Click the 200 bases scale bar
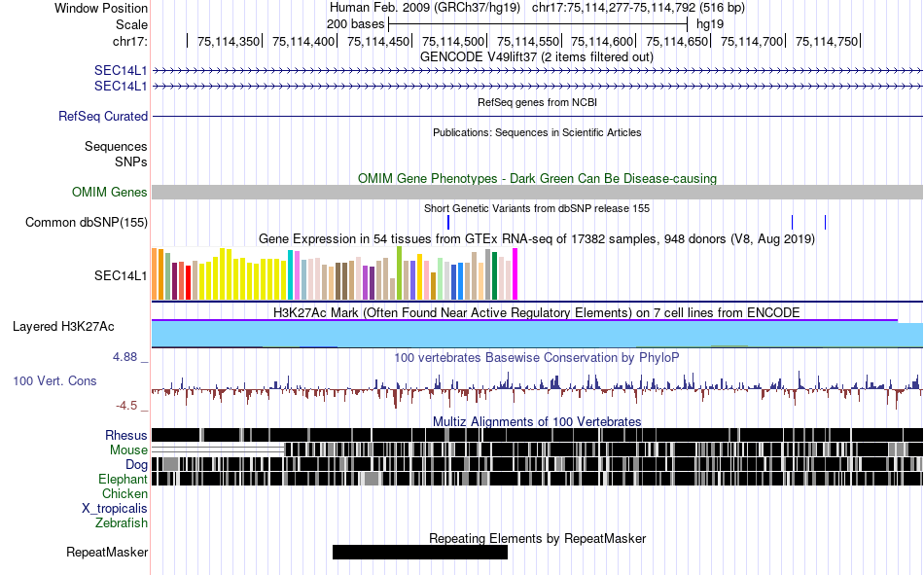This screenshot has width=924, height=575. click(538, 24)
